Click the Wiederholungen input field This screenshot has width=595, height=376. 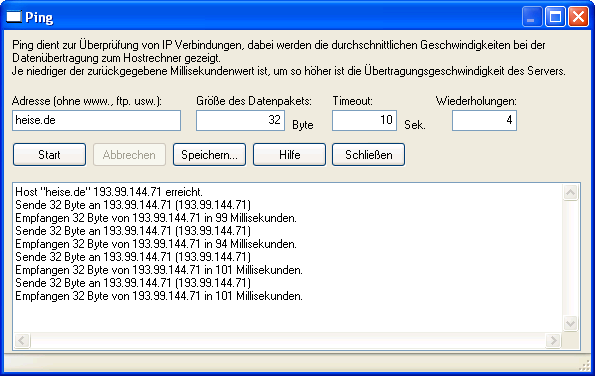(x=484, y=121)
